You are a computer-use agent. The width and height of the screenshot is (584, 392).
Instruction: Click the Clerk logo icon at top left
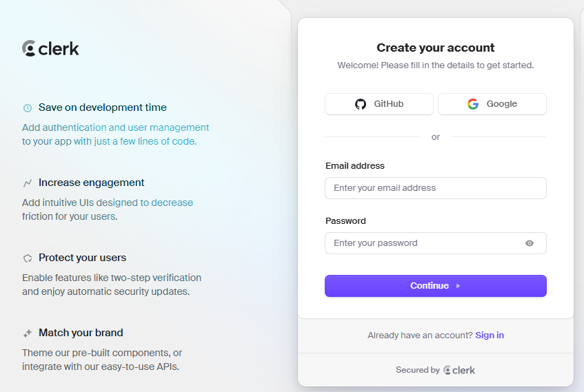click(x=29, y=48)
